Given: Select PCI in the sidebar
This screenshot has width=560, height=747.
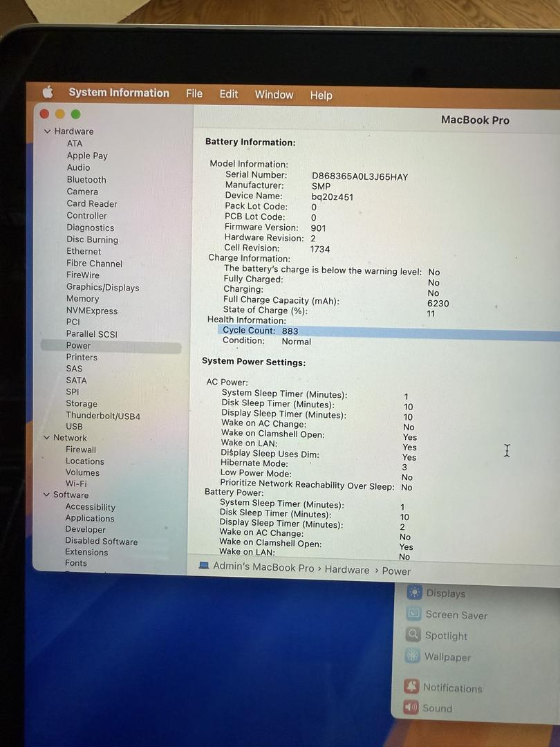Looking at the screenshot, I should (73, 322).
